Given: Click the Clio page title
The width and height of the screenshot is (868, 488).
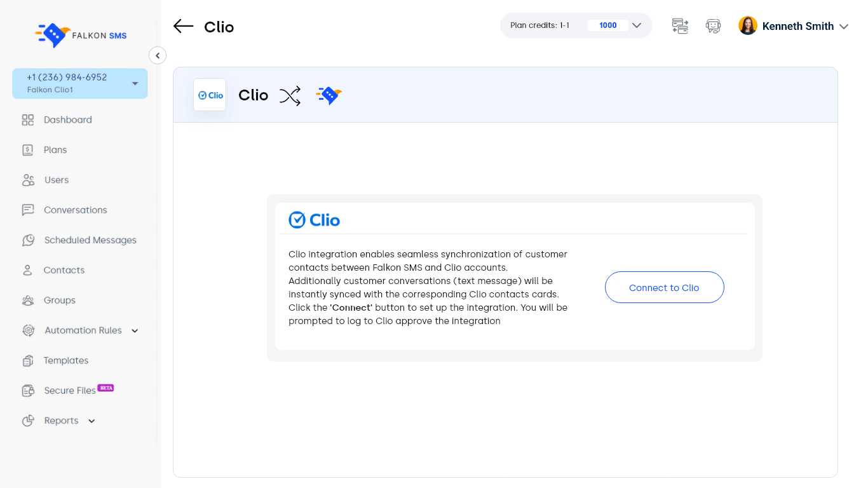Looking at the screenshot, I should (x=219, y=27).
